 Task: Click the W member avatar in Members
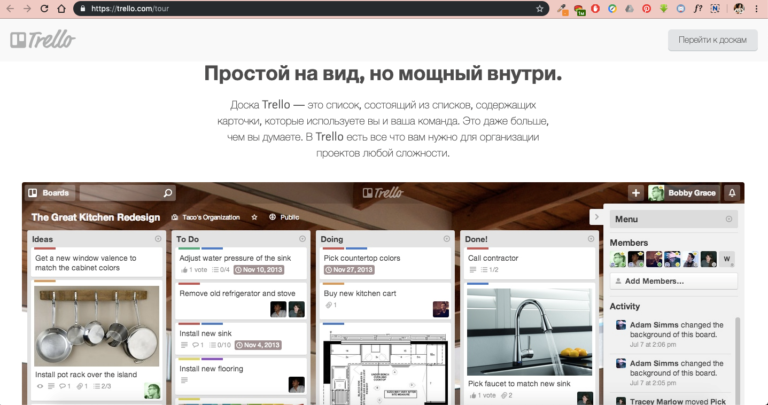coord(727,259)
